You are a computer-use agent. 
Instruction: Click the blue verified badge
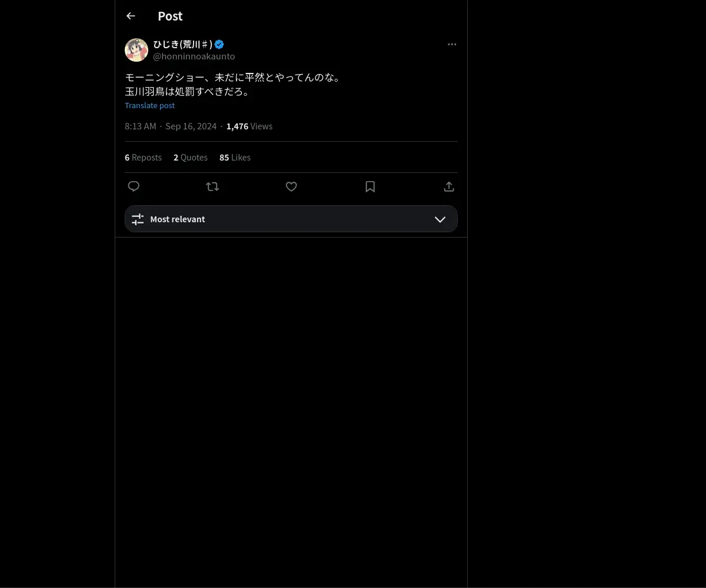point(219,44)
